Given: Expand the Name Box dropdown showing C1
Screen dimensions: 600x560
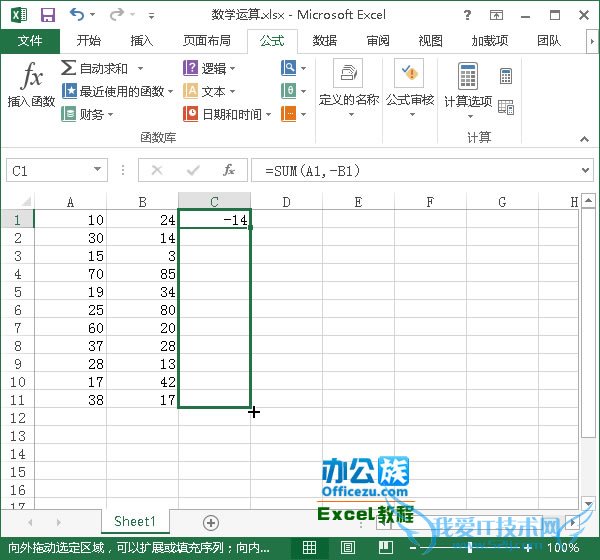Looking at the screenshot, I should pyautogui.click(x=98, y=171).
